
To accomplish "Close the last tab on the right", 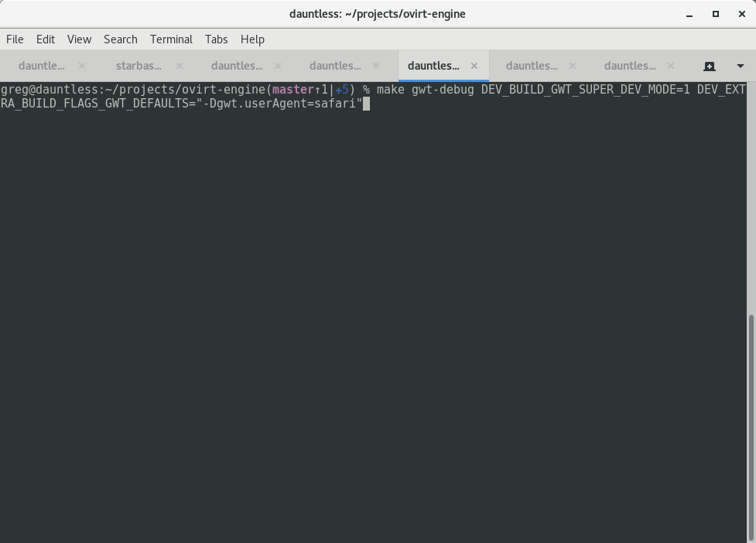I will click(671, 67).
